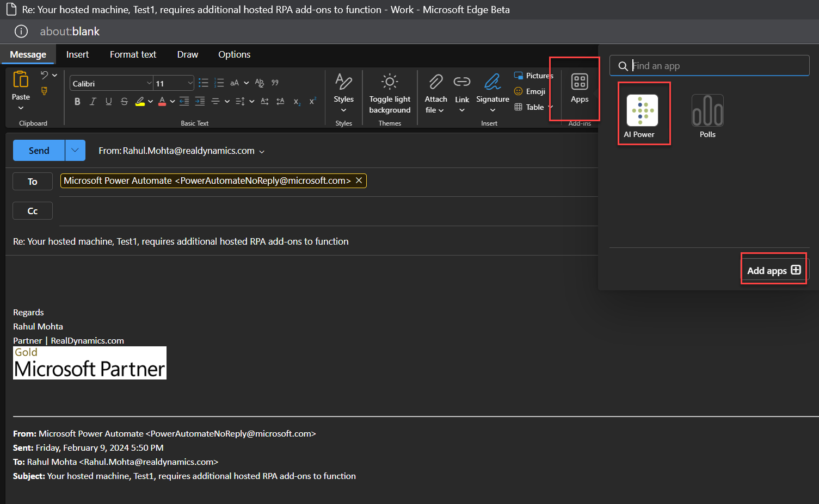Open the Apps add-ins button
Image resolution: width=819 pixels, height=504 pixels.
tap(580, 88)
